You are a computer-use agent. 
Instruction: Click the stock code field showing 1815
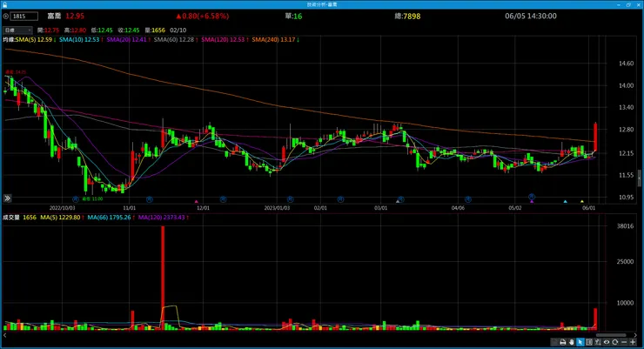pos(23,17)
